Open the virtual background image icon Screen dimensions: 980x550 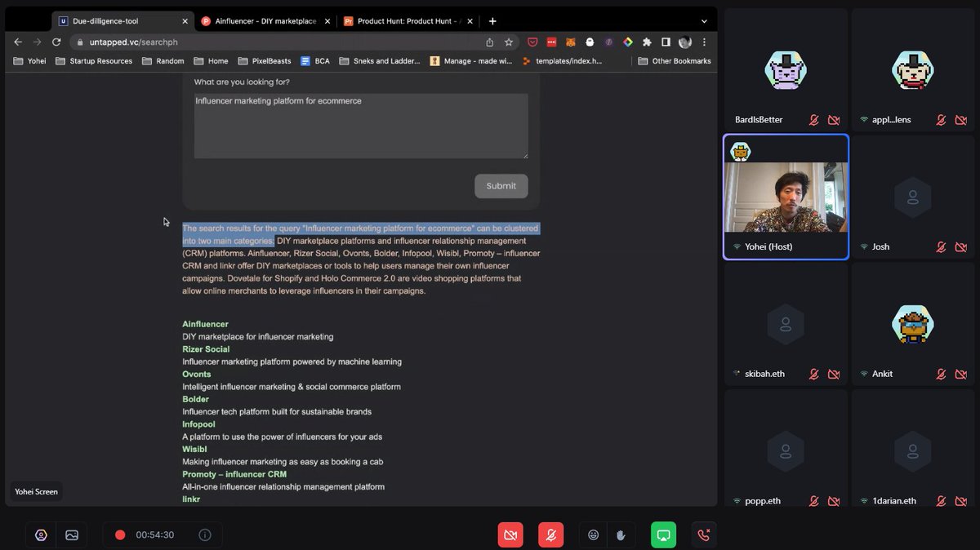(72, 534)
